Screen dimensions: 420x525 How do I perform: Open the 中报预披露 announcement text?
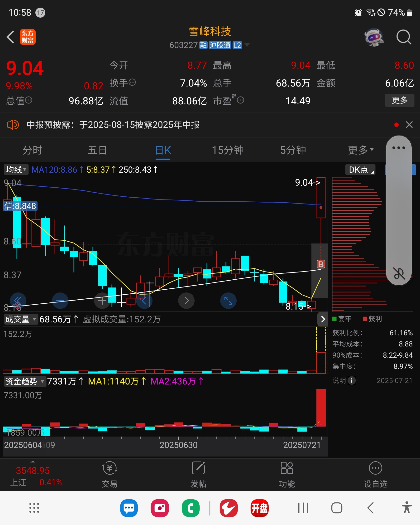113,125
